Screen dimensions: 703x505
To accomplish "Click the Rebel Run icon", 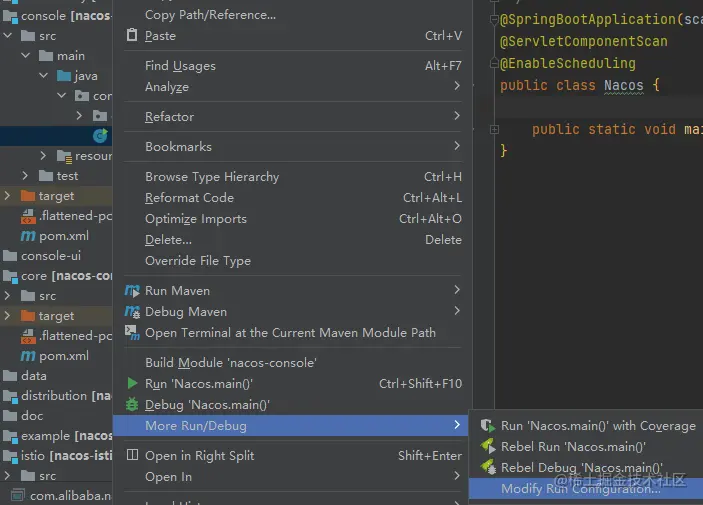I will [488, 446].
